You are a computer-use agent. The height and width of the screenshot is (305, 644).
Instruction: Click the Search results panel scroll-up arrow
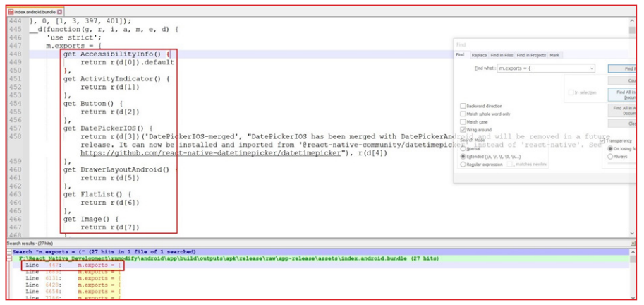633,251
